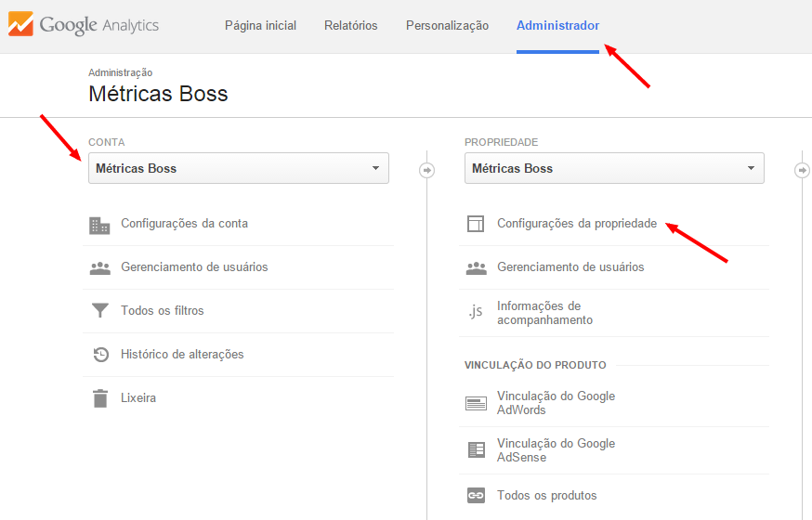
Task: Open the Conta account dropdown
Action: click(x=238, y=169)
